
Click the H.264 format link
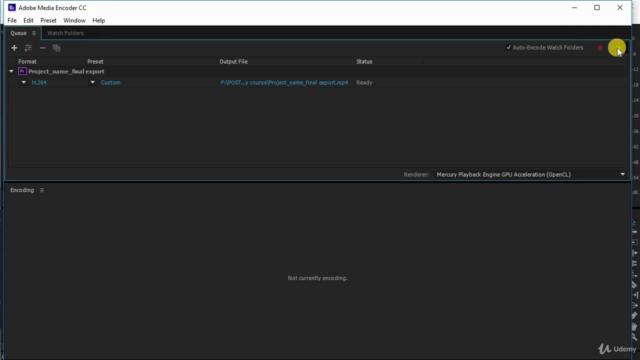[x=39, y=82]
